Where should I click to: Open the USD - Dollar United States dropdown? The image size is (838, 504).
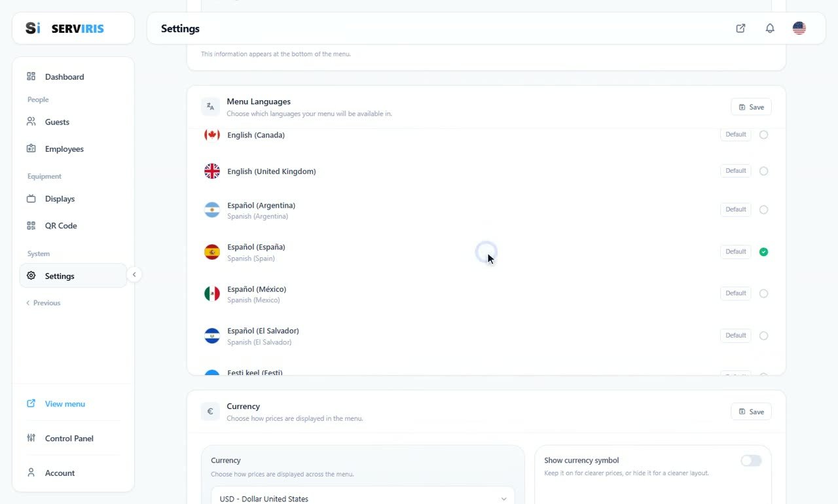363,498
